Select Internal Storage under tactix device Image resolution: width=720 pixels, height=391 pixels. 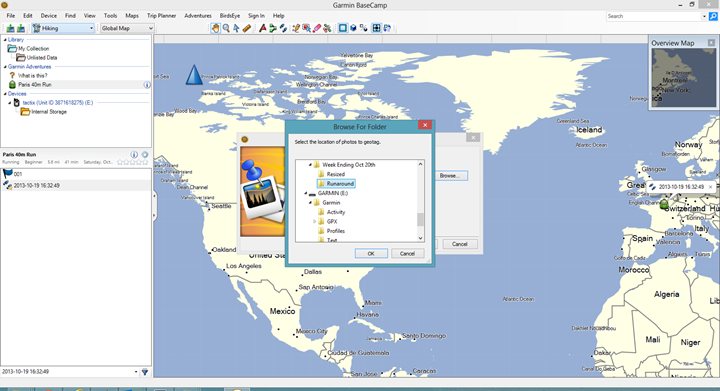click(49, 112)
